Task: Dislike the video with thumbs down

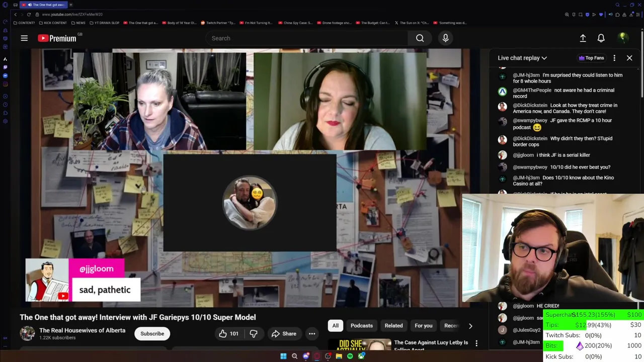Action: (254, 333)
